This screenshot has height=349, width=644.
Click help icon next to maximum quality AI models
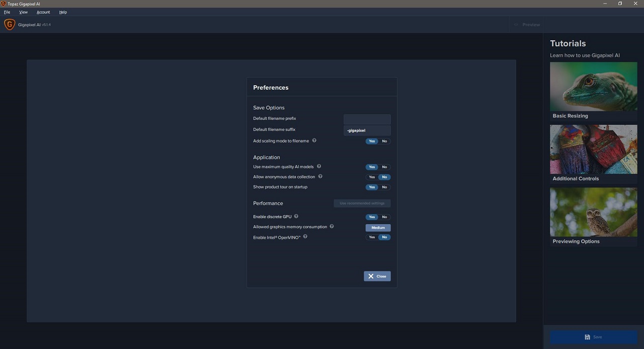319,166
